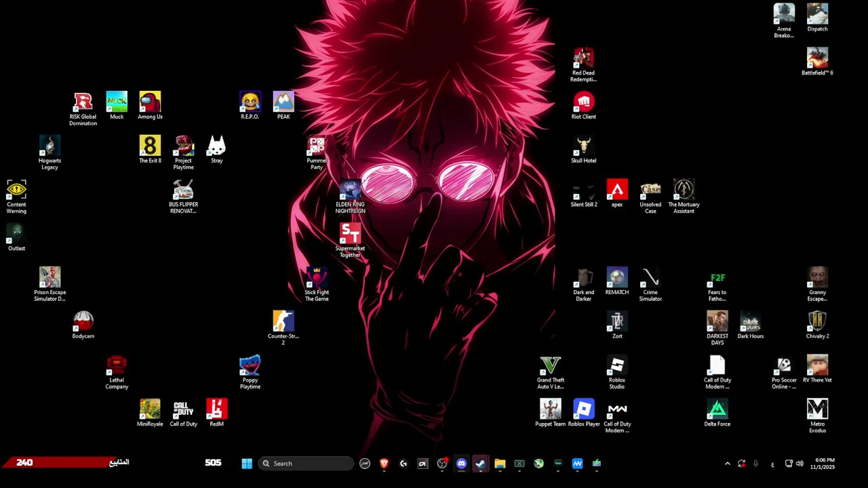Open the Riot Client shortcut
This screenshot has height=488, width=868.
click(583, 106)
